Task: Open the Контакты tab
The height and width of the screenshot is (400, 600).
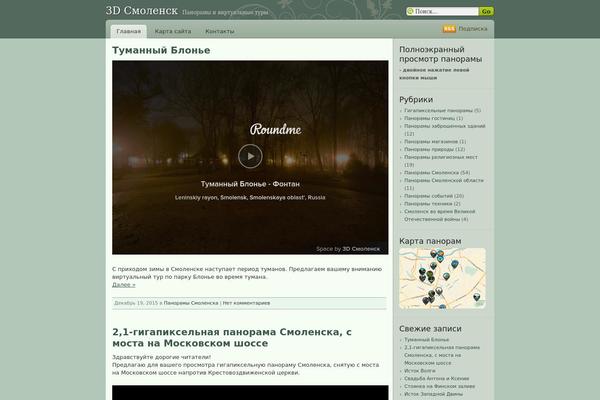Action: coord(220,31)
